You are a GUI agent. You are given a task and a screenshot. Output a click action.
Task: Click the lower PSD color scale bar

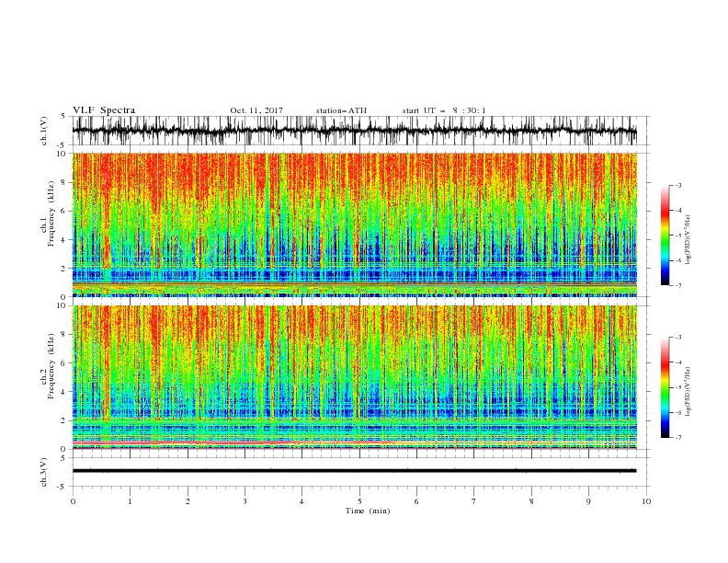tap(665, 387)
